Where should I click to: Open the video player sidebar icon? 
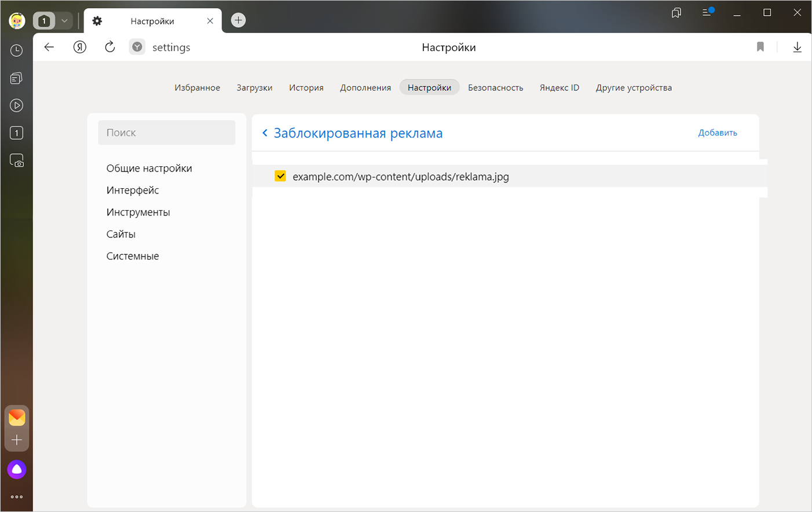tap(17, 105)
